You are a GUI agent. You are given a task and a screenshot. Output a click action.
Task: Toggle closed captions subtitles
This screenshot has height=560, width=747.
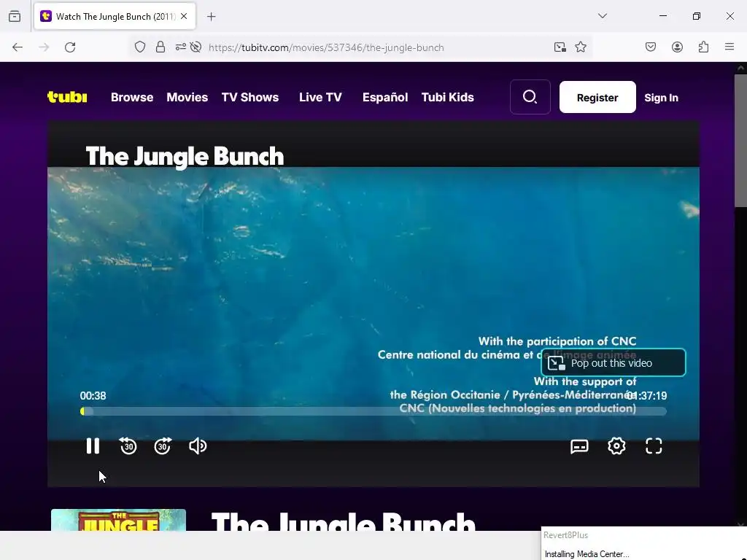pyautogui.click(x=579, y=446)
